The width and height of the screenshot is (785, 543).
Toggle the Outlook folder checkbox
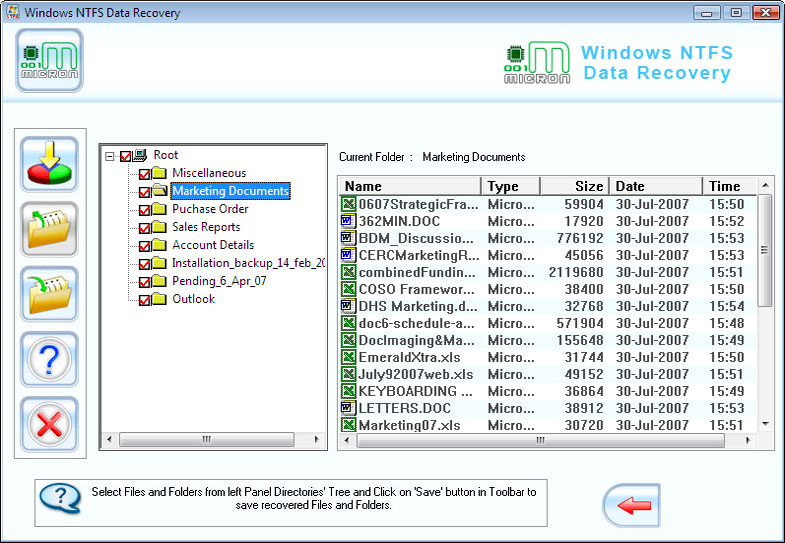[x=144, y=300]
